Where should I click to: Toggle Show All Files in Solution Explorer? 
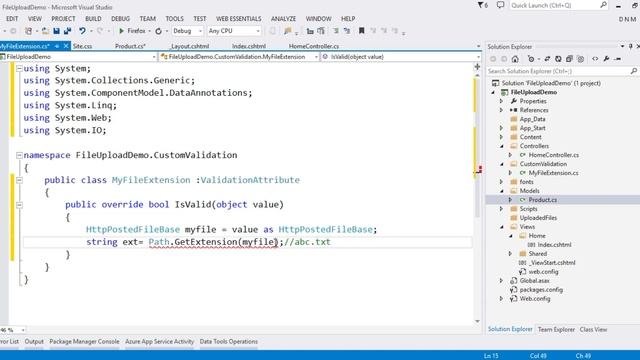click(580, 59)
